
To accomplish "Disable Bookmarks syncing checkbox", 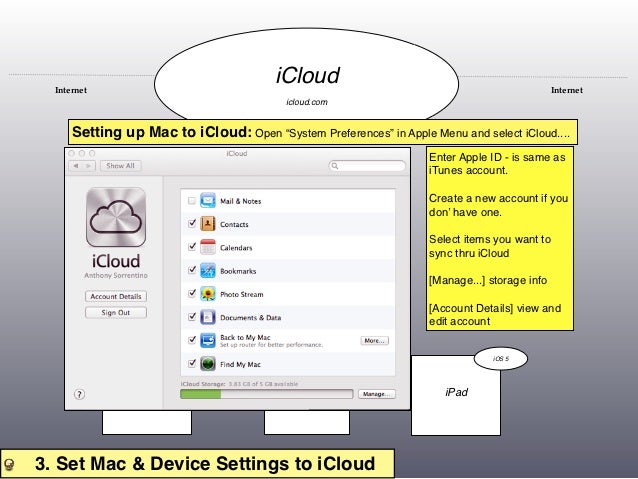I will click(192, 270).
